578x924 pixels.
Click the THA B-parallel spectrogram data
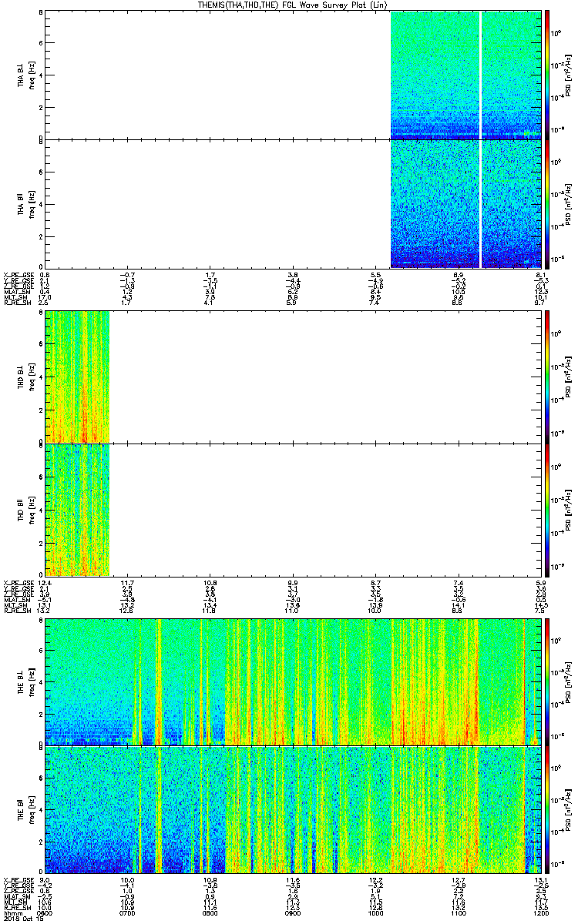(x=465, y=204)
